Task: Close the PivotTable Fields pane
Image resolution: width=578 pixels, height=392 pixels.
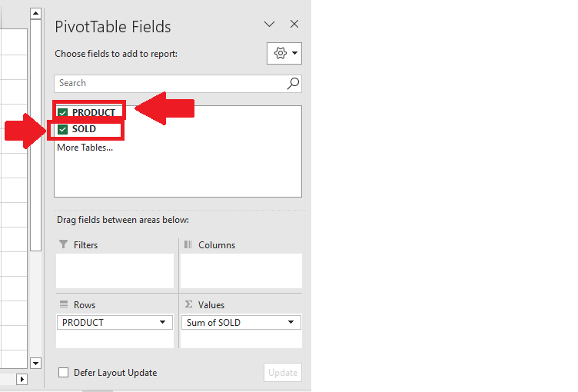Action: [294, 24]
